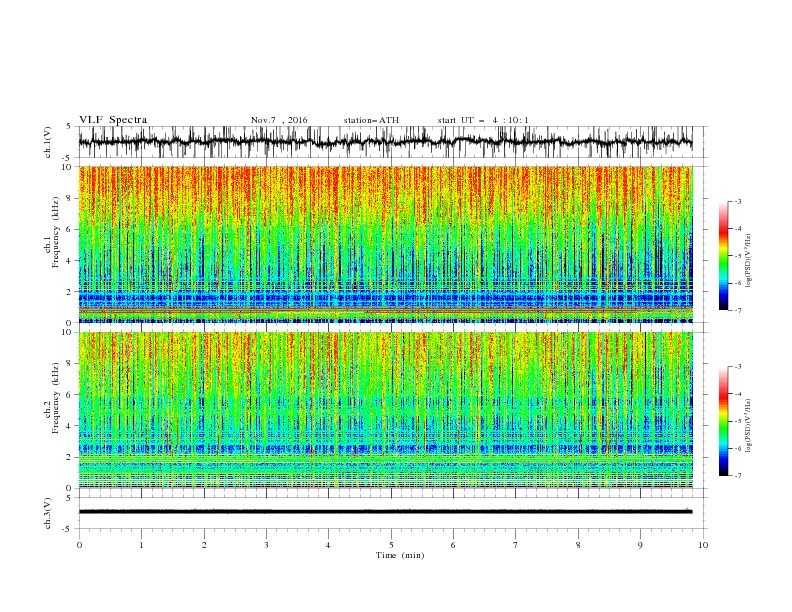This screenshot has height=612, width=792.
Task: Click the "4" tick on the time axis
Action: [328, 545]
